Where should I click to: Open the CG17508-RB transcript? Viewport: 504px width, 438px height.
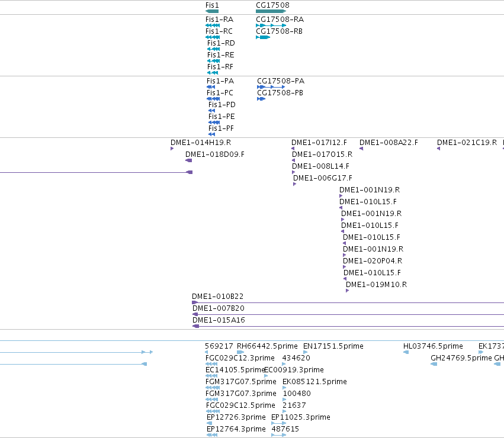(x=263, y=37)
